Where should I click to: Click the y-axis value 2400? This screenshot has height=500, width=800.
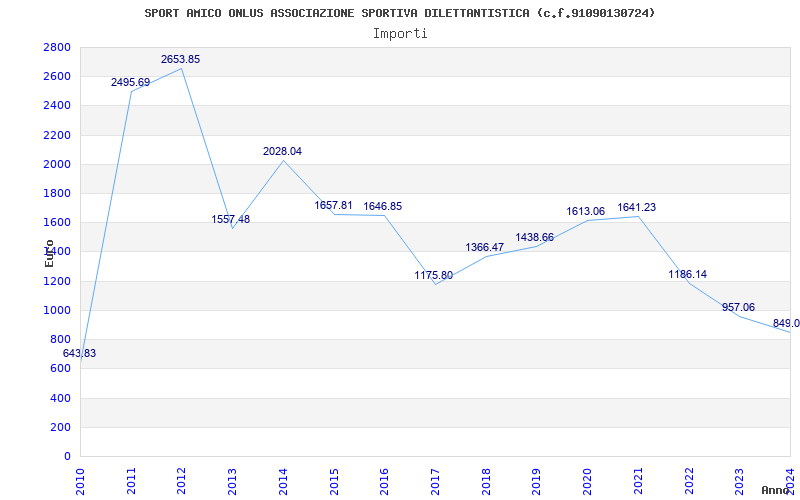pos(57,106)
